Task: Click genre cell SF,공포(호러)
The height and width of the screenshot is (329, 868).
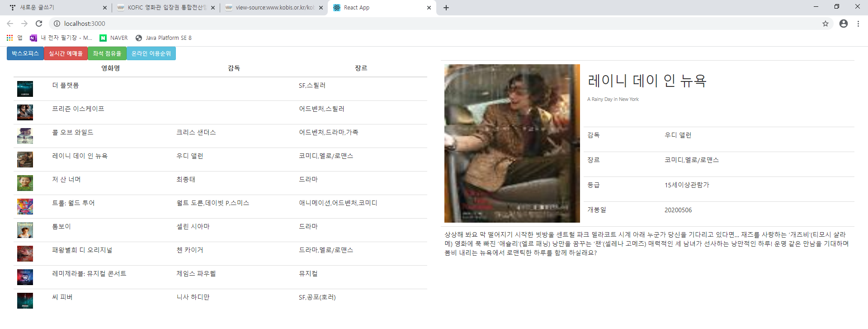Action: [x=317, y=297]
